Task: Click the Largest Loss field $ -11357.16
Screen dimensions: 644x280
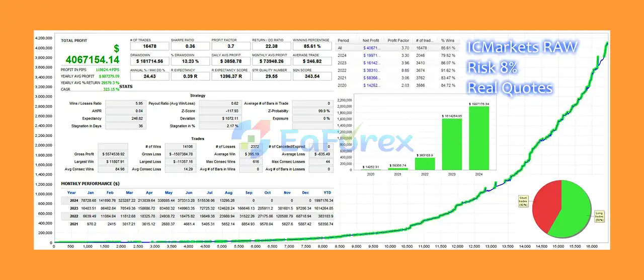Action: tap(181, 162)
